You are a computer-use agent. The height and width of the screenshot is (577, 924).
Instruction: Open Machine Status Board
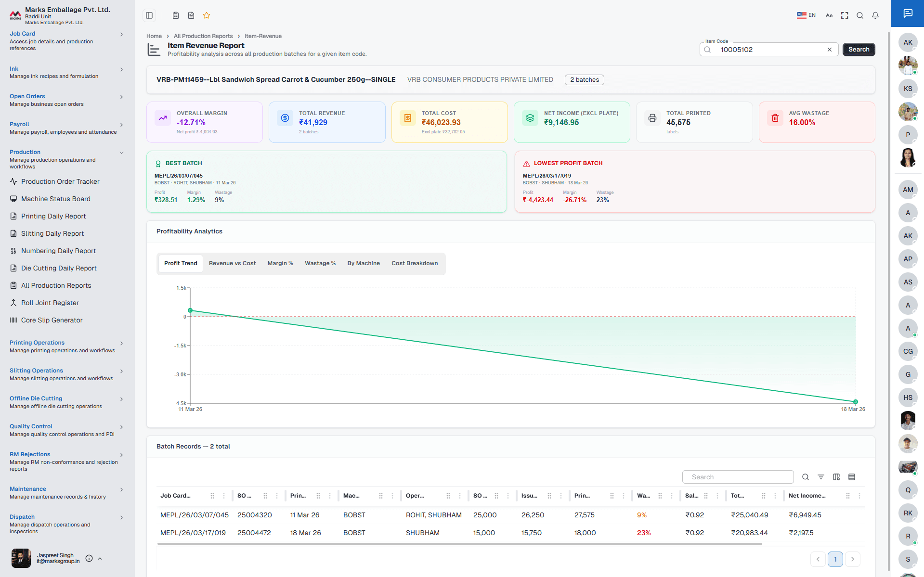56,199
